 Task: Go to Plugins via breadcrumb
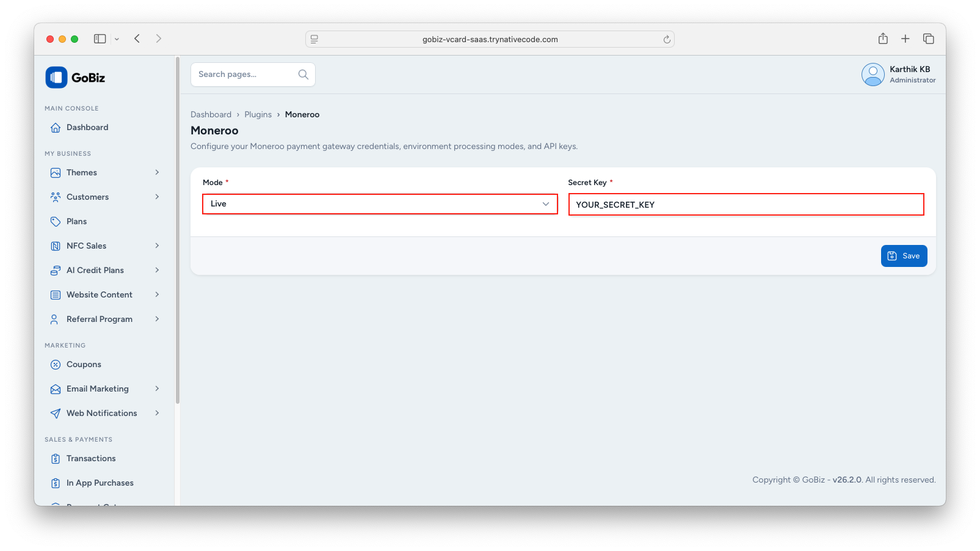point(258,115)
